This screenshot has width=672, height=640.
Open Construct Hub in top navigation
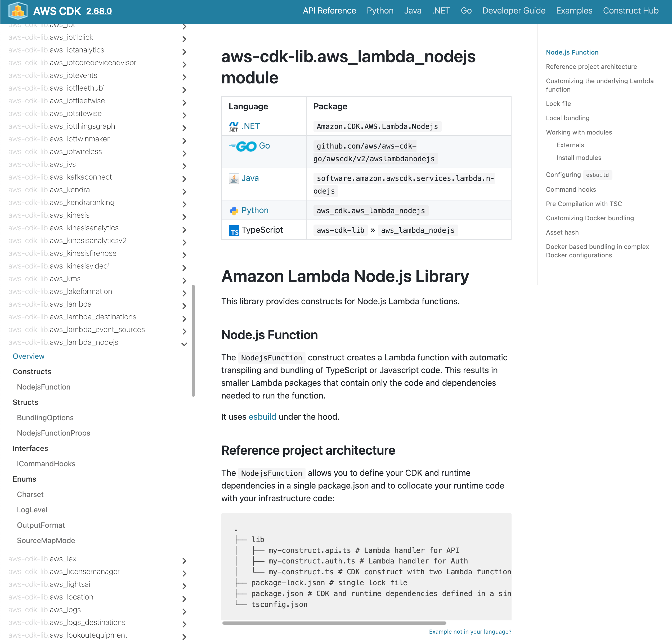(x=631, y=11)
